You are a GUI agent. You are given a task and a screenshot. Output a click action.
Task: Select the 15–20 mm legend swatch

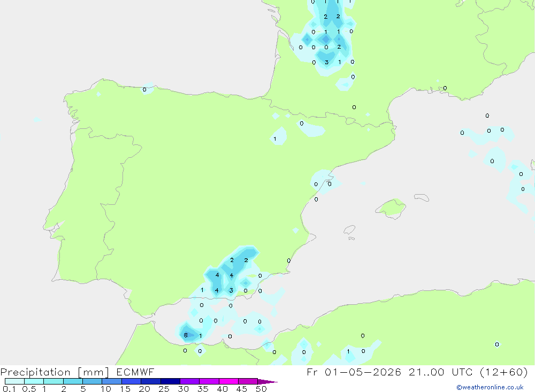tap(132, 381)
